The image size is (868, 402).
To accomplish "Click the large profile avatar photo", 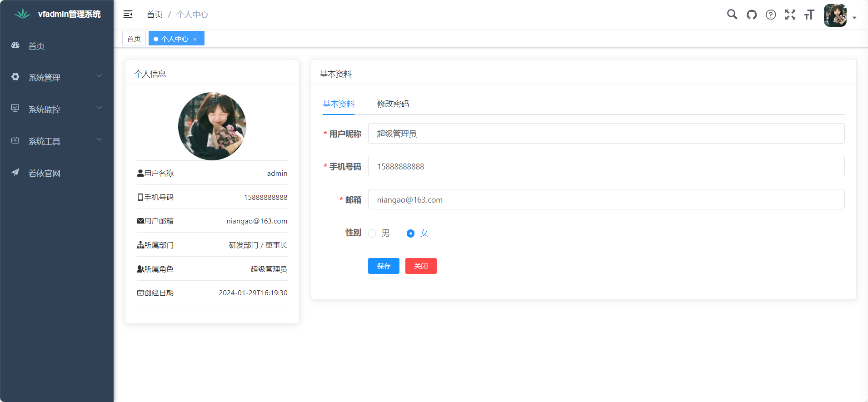I will point(212,126).
